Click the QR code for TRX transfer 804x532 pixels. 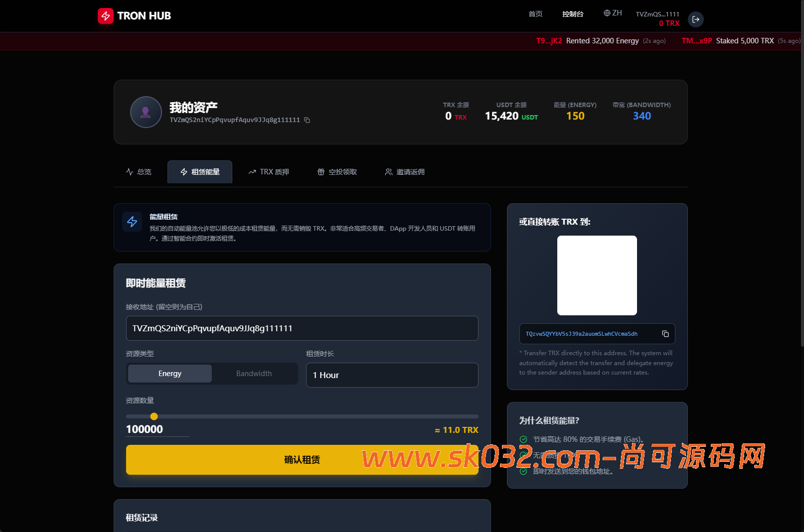click(x=597, y=275)
